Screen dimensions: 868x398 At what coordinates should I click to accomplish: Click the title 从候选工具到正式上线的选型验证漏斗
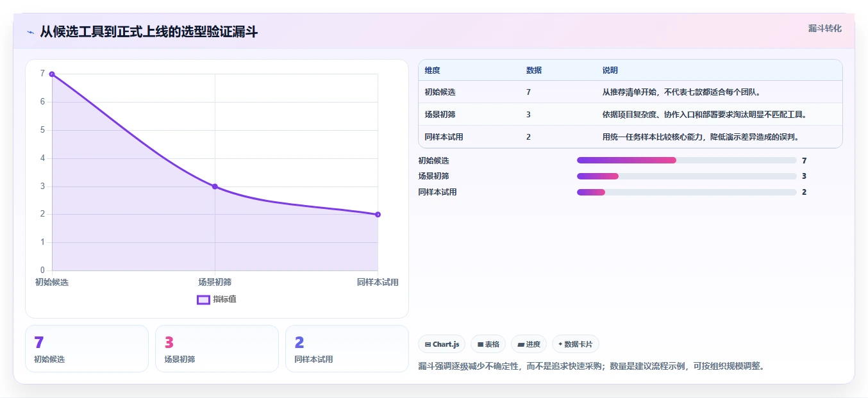(149, 32)
